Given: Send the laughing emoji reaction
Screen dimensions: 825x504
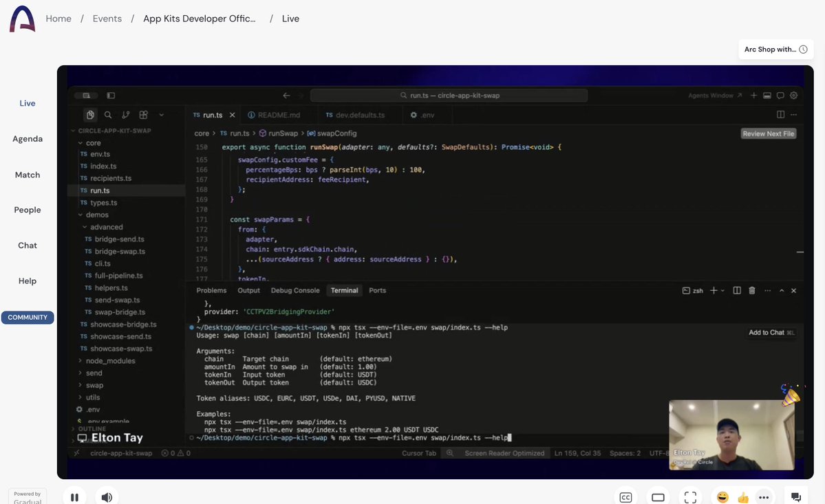Looking at the screenshot, I should point(722,497).
